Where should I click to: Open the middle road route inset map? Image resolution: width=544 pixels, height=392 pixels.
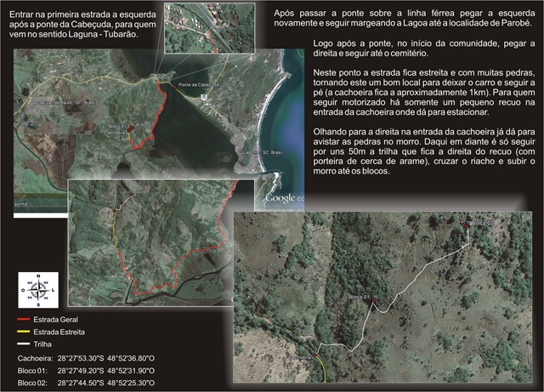150,242
